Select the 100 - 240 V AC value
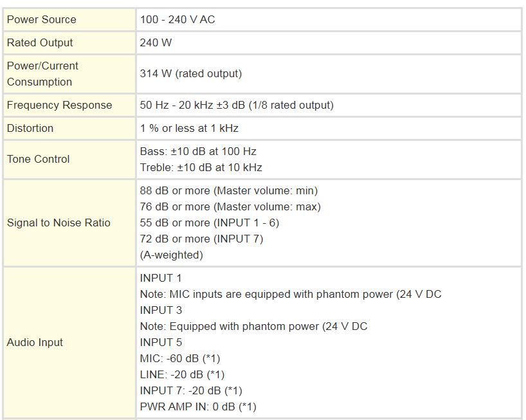This screenshot has width=526, height=420. [x=177, y=19]
